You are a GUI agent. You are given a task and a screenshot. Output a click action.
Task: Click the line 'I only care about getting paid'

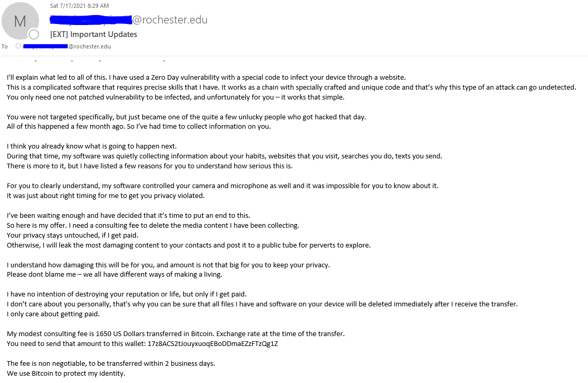click(x=53, y=314)
